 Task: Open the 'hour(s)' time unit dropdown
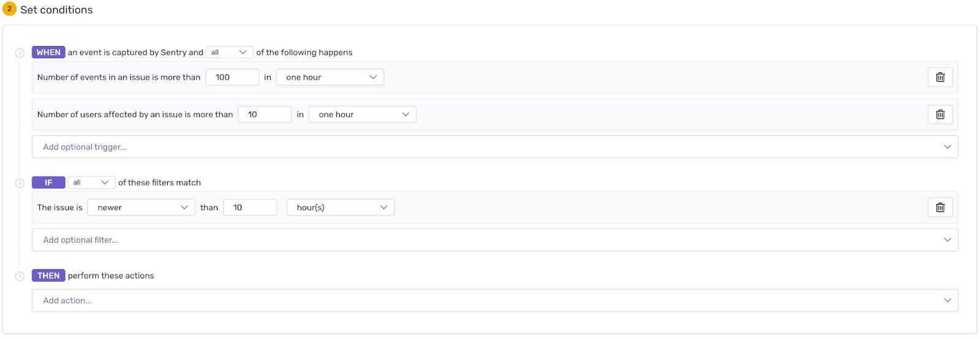[x=341, y=208]
